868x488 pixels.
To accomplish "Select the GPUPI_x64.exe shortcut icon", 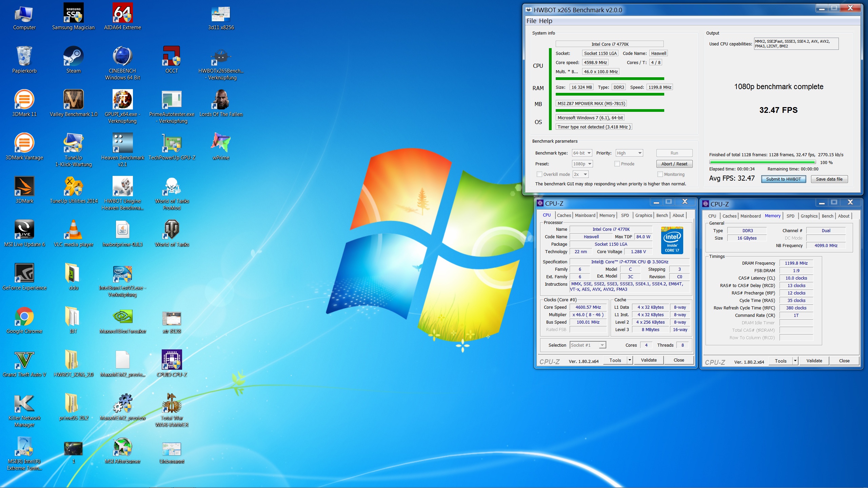I will pyautogui.click(x=122, y=107).
